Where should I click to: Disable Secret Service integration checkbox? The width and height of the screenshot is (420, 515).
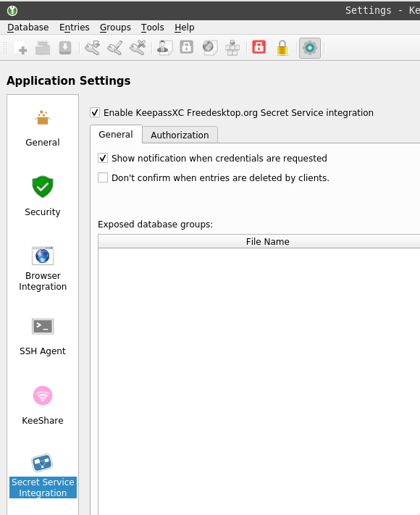click(x=95, y=113)
